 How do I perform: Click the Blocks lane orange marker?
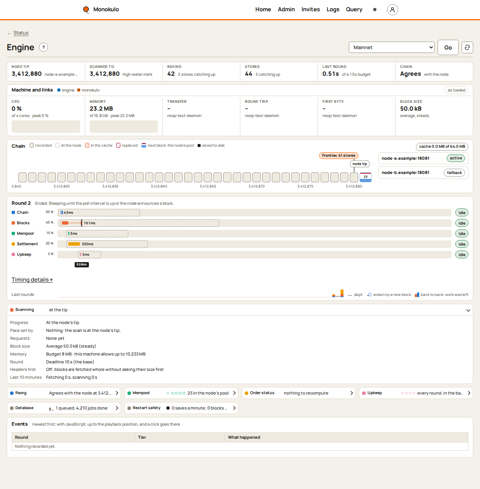pos(13,223)
